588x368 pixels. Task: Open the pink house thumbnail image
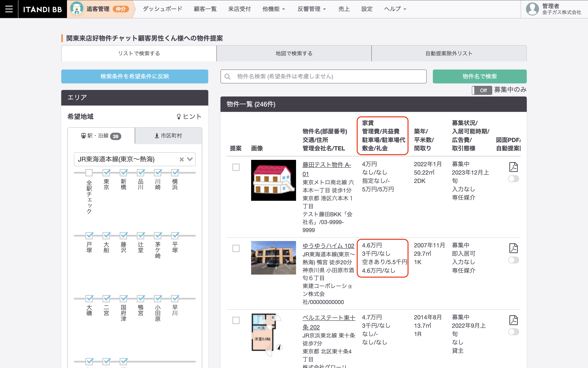pyautogui.click(x=273, y=180)
